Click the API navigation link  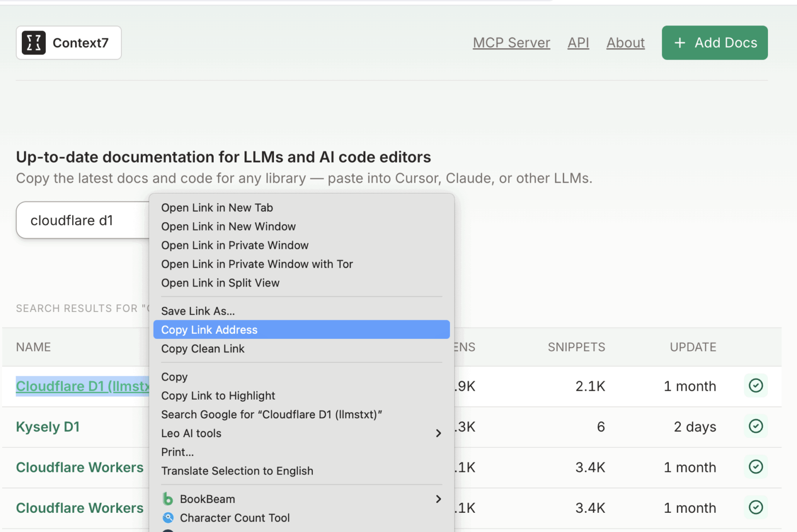click(578, 43)
